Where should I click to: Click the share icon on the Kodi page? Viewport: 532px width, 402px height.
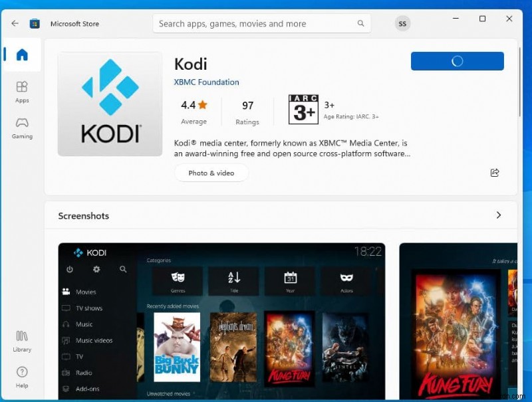(495, 172)
